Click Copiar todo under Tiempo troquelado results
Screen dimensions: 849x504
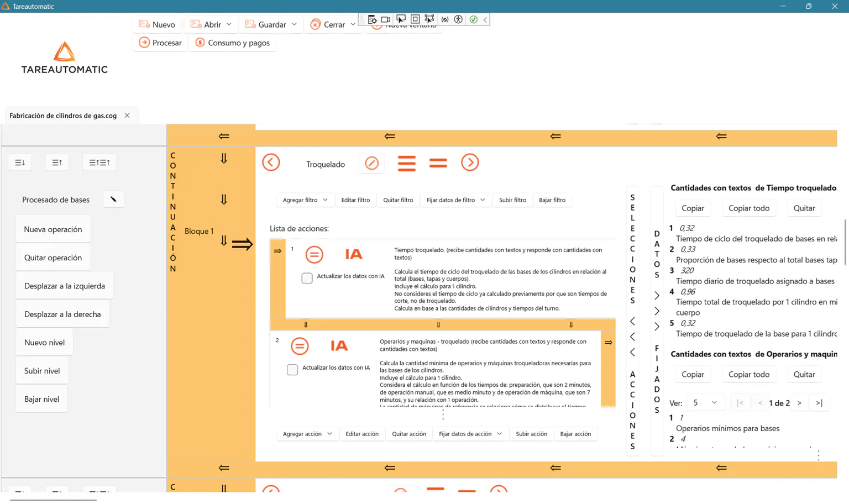tap(749, 208)
